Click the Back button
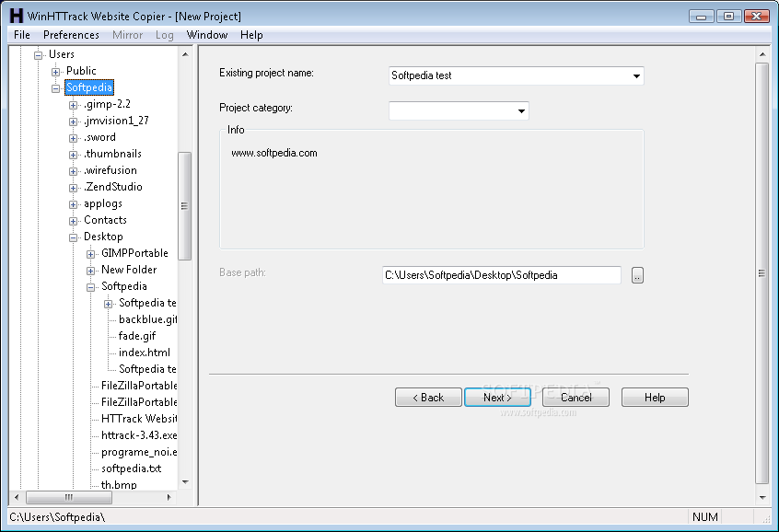Viewport: 779px width, 532px height. (428, 397)
